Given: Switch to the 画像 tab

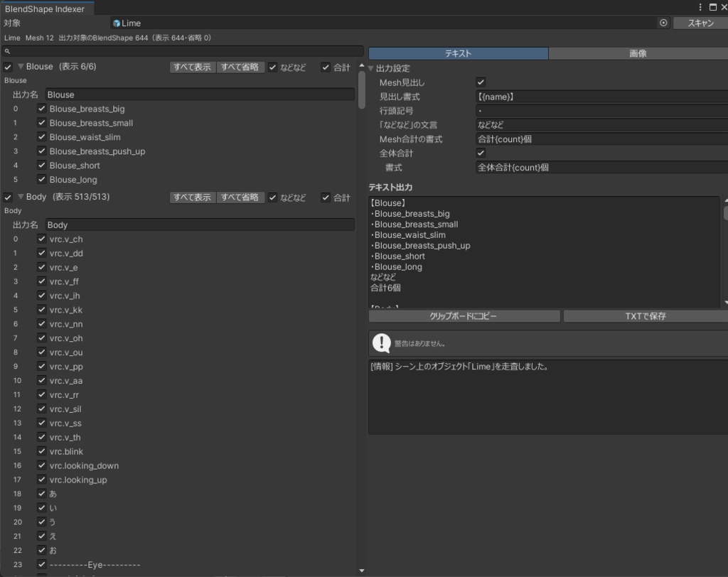Looking at the screenshot, I should coord(638,53).
